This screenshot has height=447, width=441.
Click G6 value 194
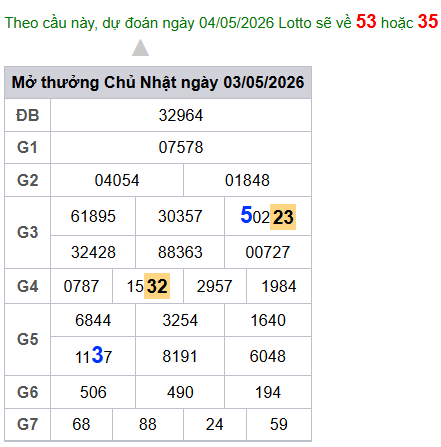click(x=268, y=392)
